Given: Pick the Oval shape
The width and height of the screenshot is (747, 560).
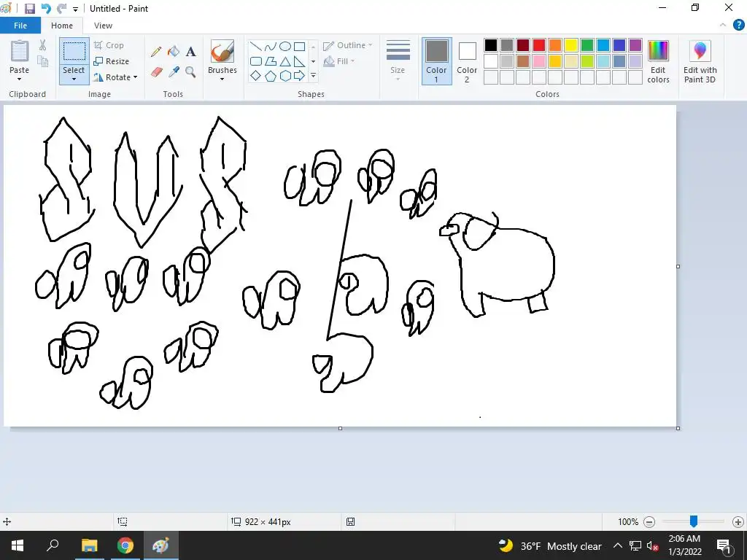Looking at the screenshot, I should tap(285, 46).
